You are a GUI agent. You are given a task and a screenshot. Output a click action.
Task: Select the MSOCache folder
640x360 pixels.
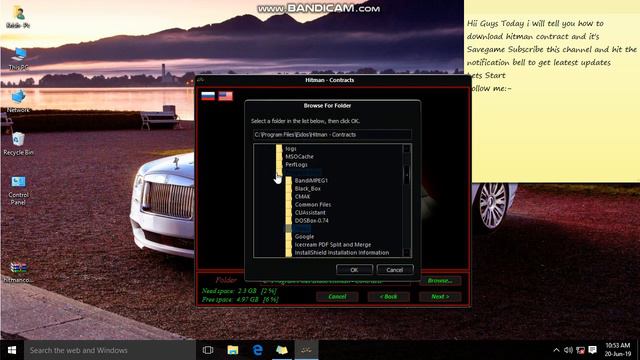point(300,157)
